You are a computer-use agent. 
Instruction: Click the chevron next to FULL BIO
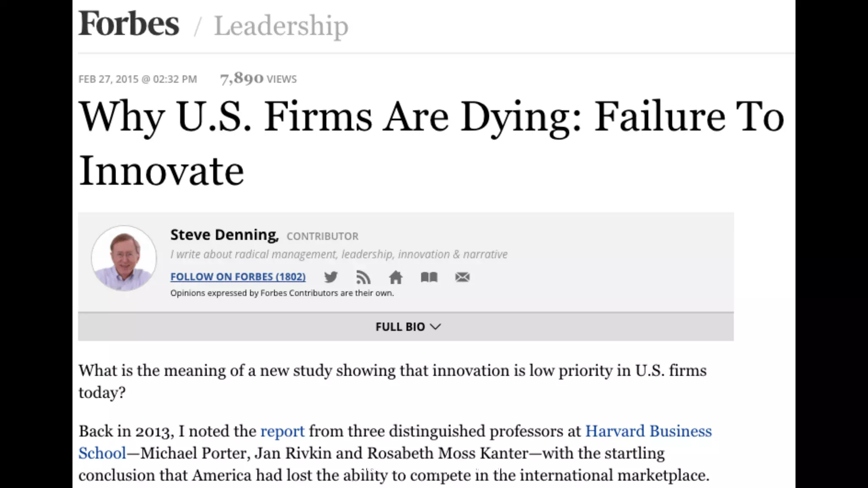click(435, 327)
